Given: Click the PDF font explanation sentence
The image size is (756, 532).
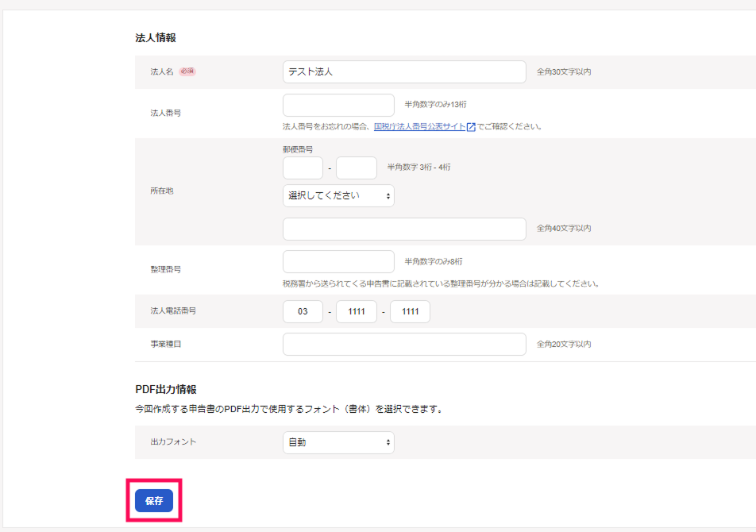Looking at the screenshot, I should click(x=289, y=409).
